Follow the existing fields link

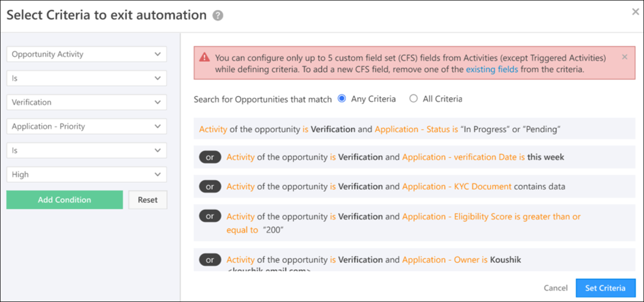coord(492,70)
